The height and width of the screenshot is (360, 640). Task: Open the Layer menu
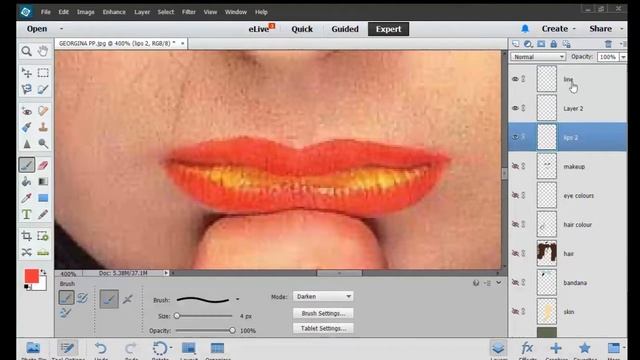pos(142,12)
